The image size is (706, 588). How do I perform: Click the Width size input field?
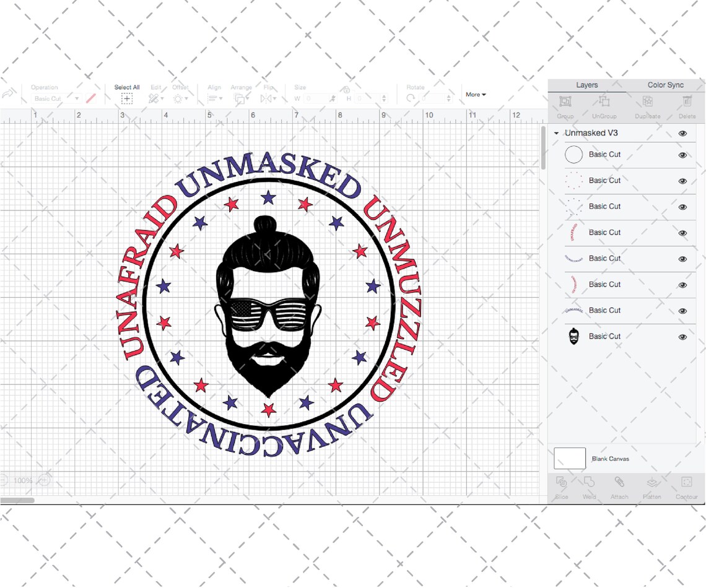(x=316, y=98)
